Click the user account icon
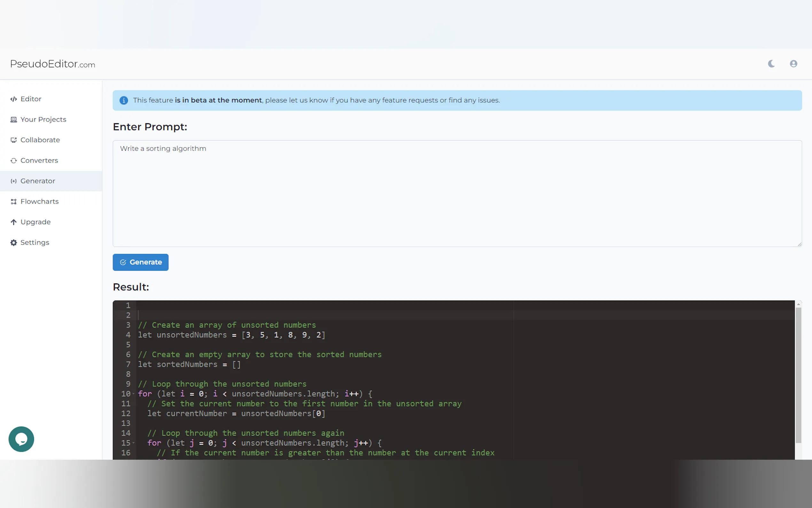This screenshot has height=508, width=812. [793, 63]
